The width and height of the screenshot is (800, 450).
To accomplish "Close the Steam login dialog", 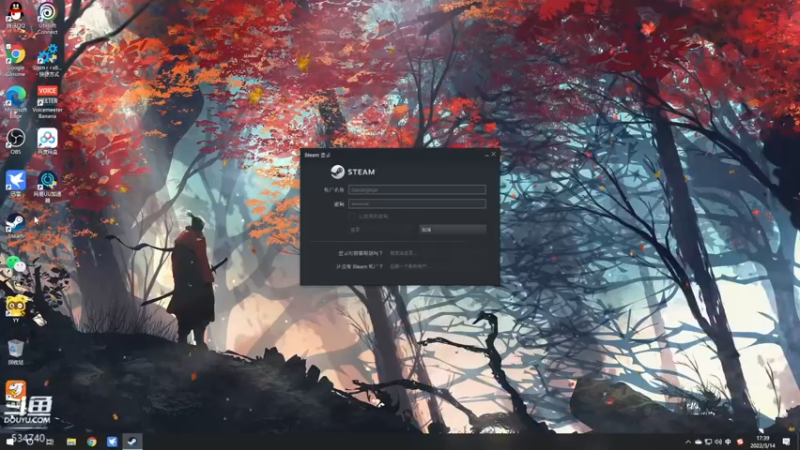I will (x=494, y=154).
